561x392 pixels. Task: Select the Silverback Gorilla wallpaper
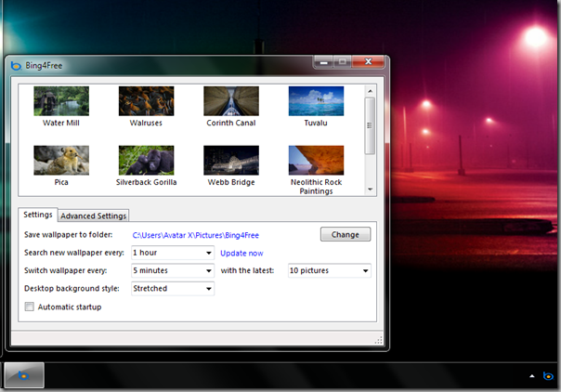[146, 161]
